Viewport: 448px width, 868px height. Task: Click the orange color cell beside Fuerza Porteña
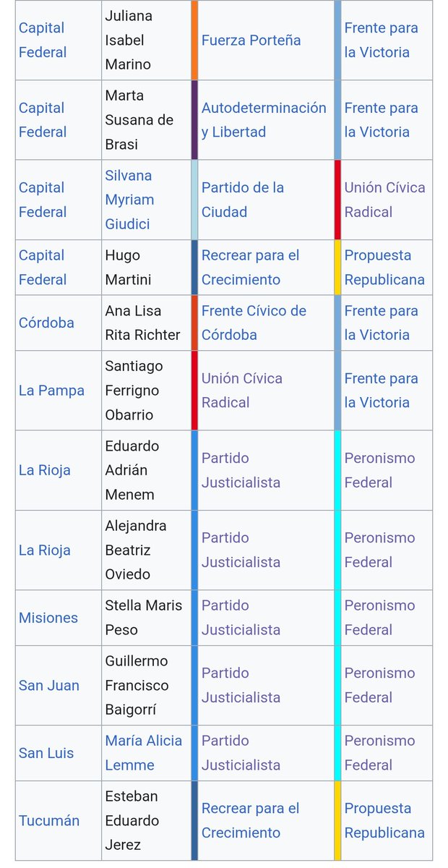[194, 41]
